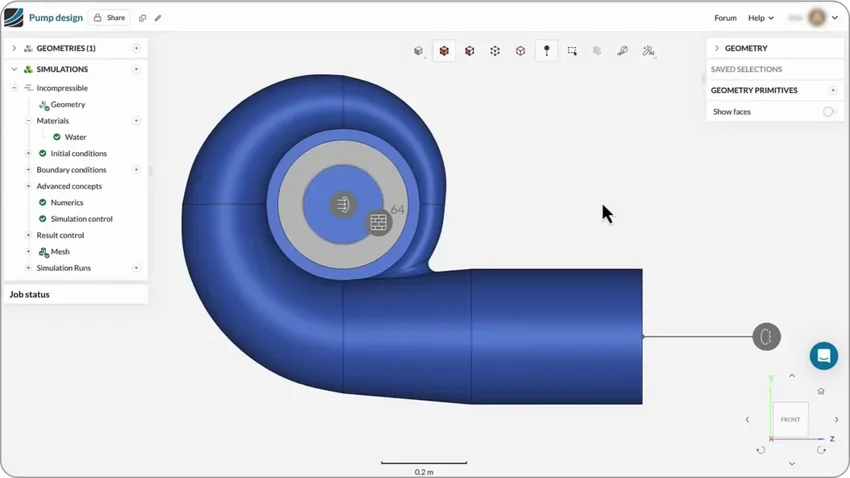Image resolution: width=850 pixels, height=478 pixels.
Task: Click the SimScale logo icon
Action: 14,17
